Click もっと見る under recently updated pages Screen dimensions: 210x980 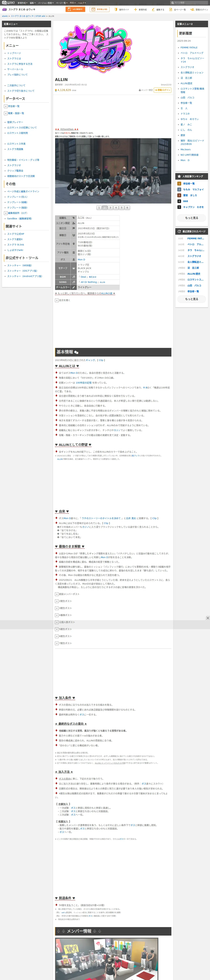point(192,299)
